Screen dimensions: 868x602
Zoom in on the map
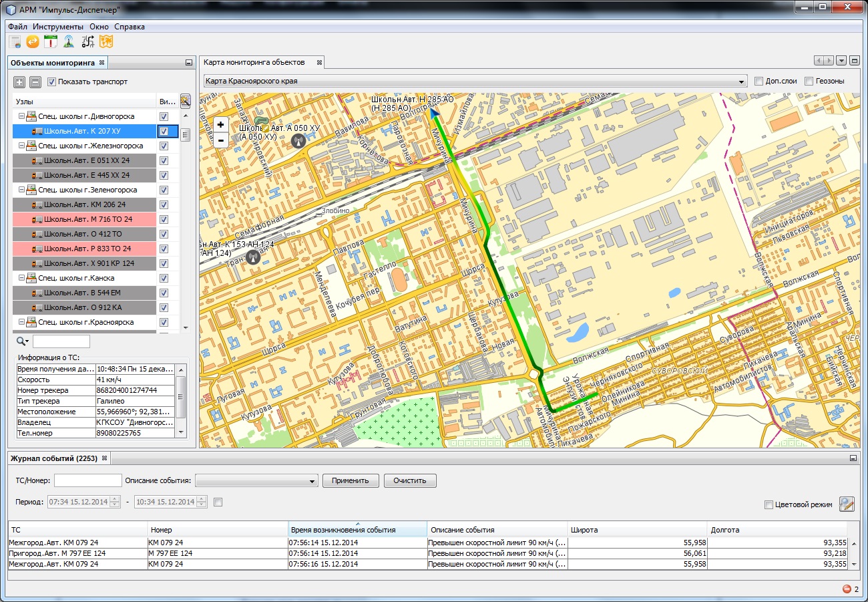(x=220, y=125)
